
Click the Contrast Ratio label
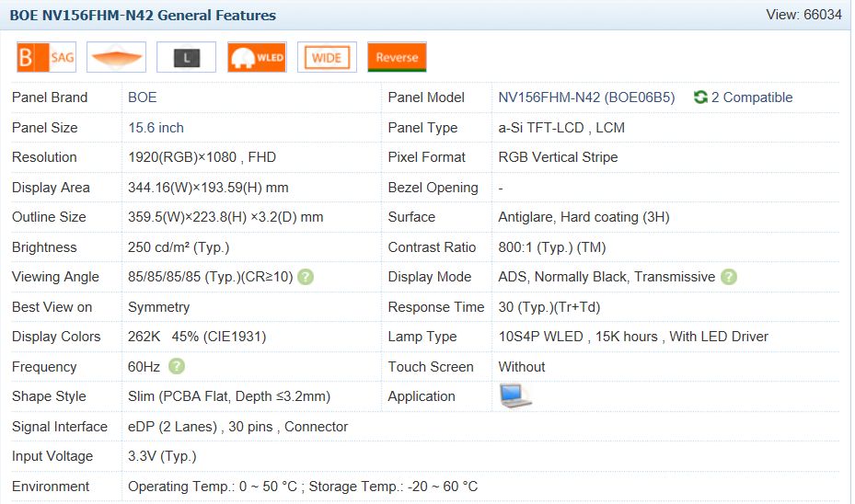point(432,247)
